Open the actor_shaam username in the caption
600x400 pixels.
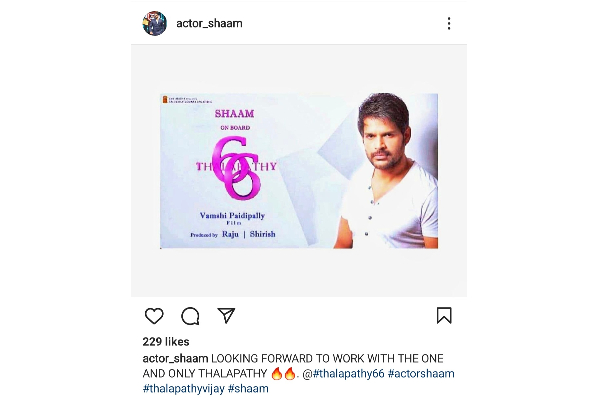[175, 359]
